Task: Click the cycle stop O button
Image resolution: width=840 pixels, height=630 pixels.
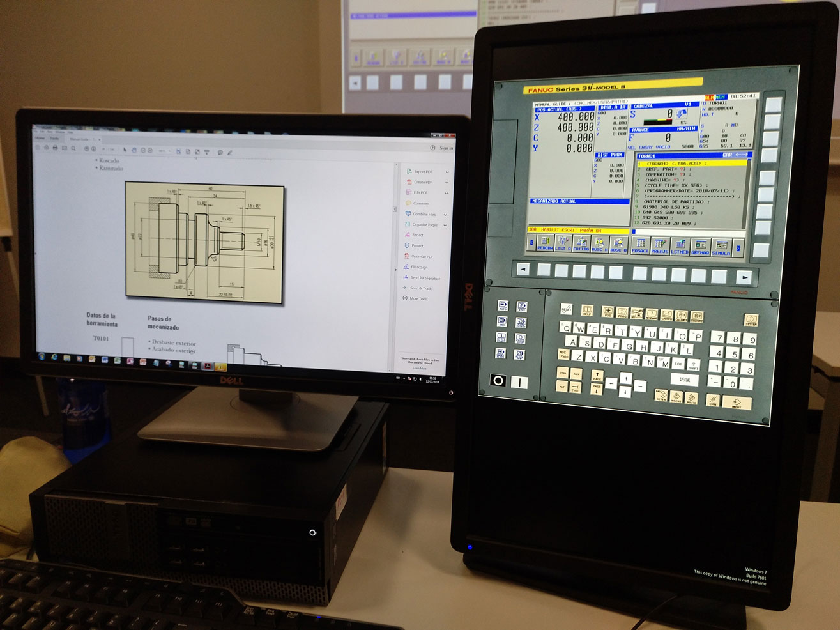Action: (x=498, y=380)
